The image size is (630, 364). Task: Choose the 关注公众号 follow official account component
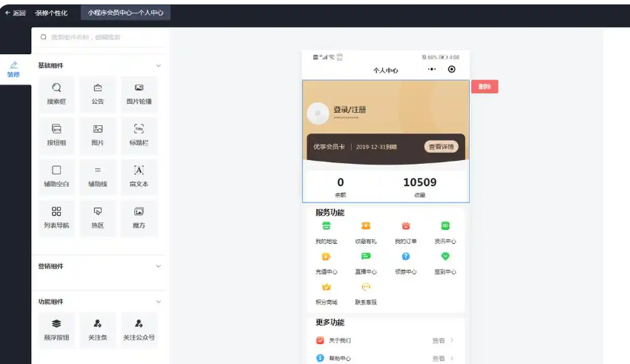tap(139, 330)
